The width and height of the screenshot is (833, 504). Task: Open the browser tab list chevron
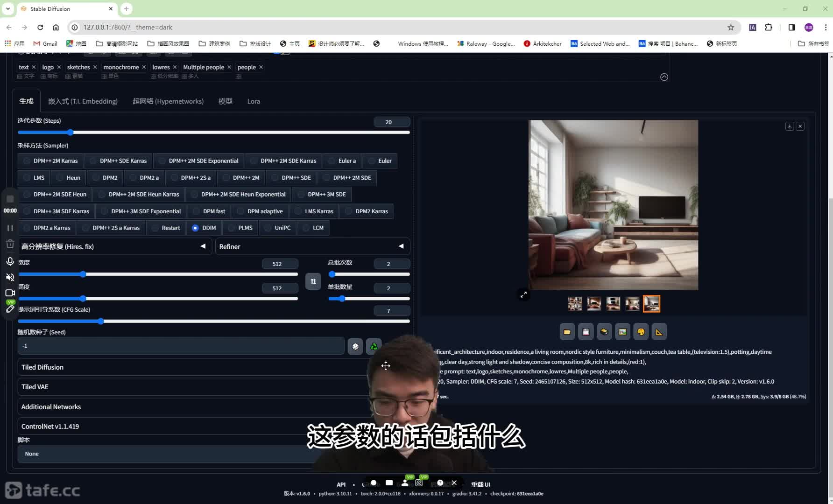pyautogui.click(x=8, y=9)
